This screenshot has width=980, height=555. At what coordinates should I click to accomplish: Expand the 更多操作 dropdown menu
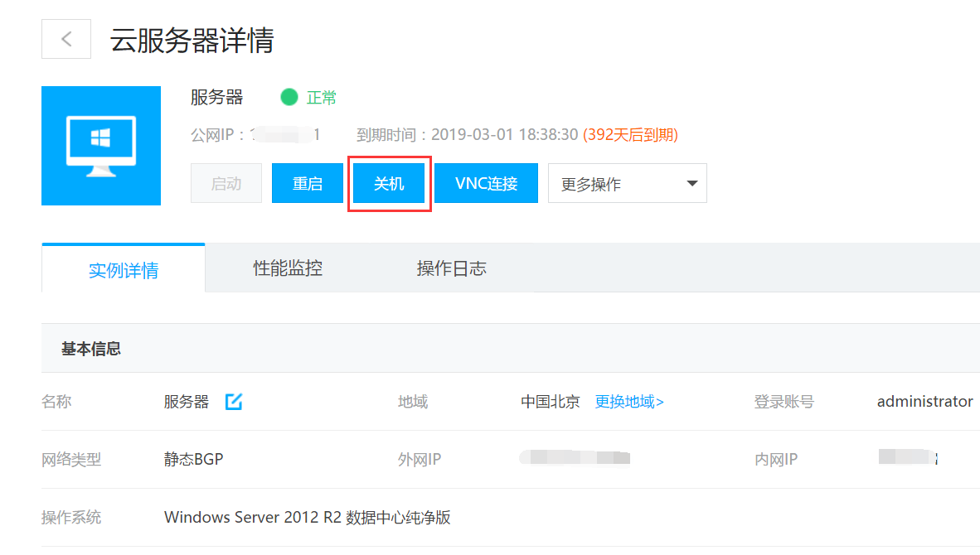pyautogui.click(x=627, y=183)
